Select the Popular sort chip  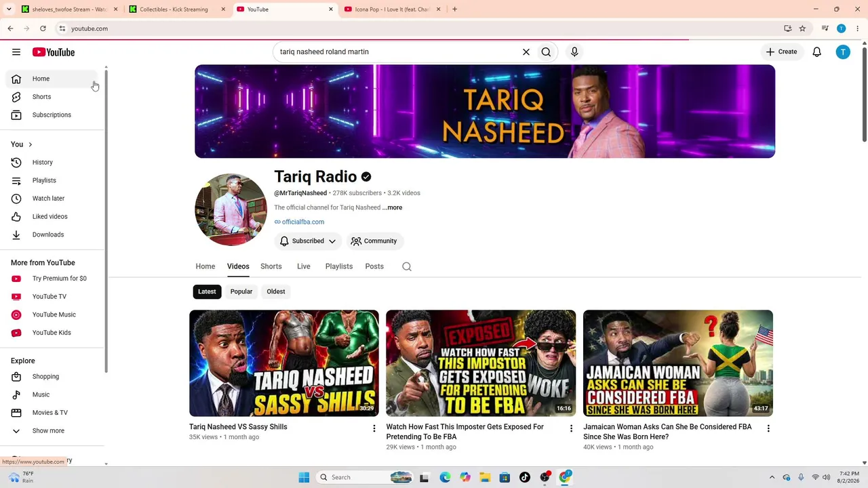click(241, 291)
